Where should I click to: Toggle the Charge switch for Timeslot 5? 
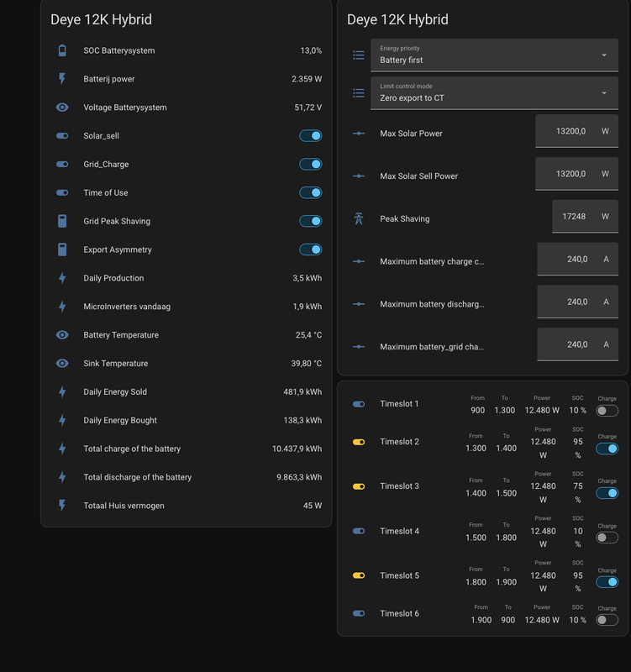(x=607, y=582)
